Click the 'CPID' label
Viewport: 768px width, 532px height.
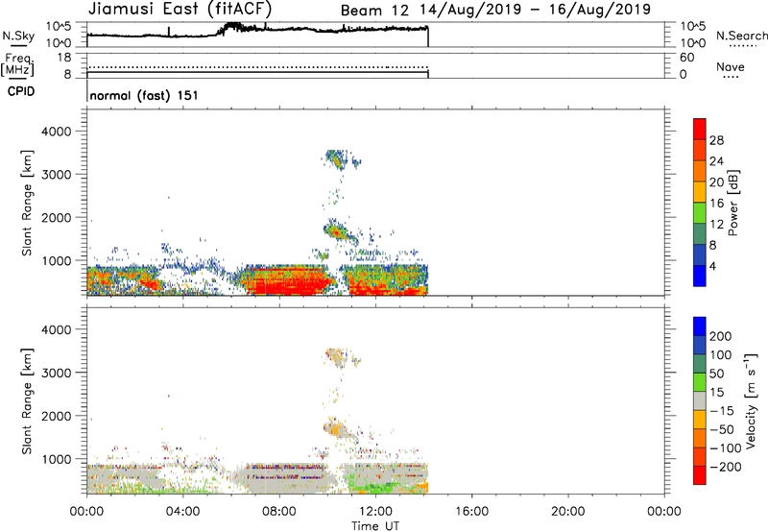(x=21, y=91)
